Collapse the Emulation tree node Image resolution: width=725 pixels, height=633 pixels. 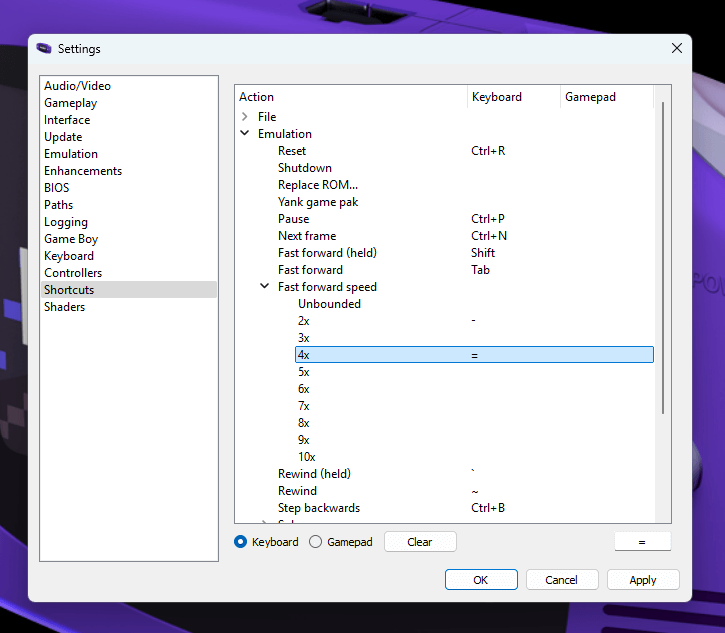(x=245, y=134)
